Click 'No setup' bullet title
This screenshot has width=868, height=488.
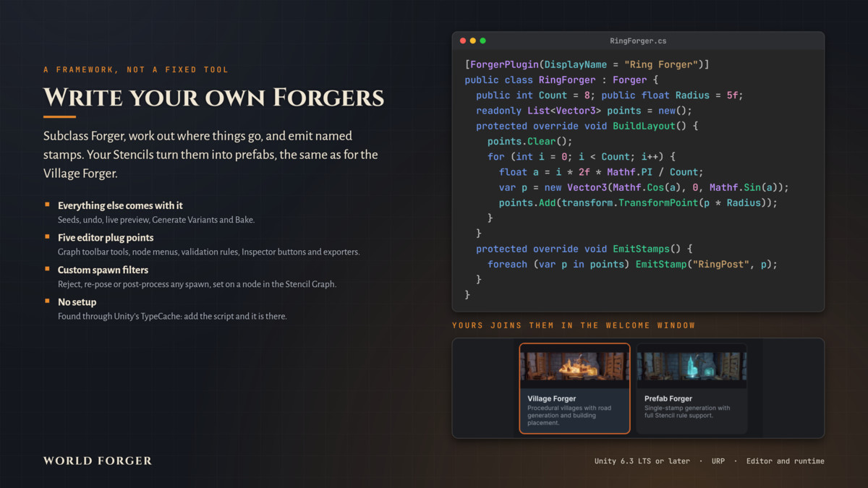[77, 301]
